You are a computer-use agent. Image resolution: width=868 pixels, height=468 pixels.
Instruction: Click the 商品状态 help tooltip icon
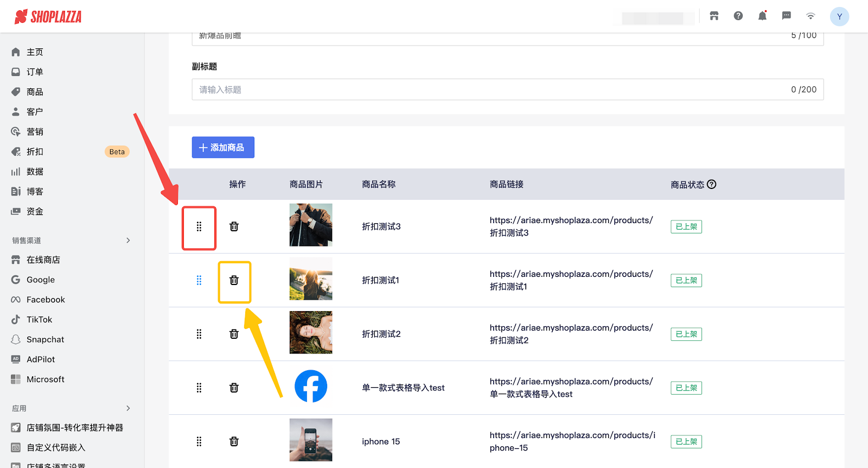tap(712, 185)
